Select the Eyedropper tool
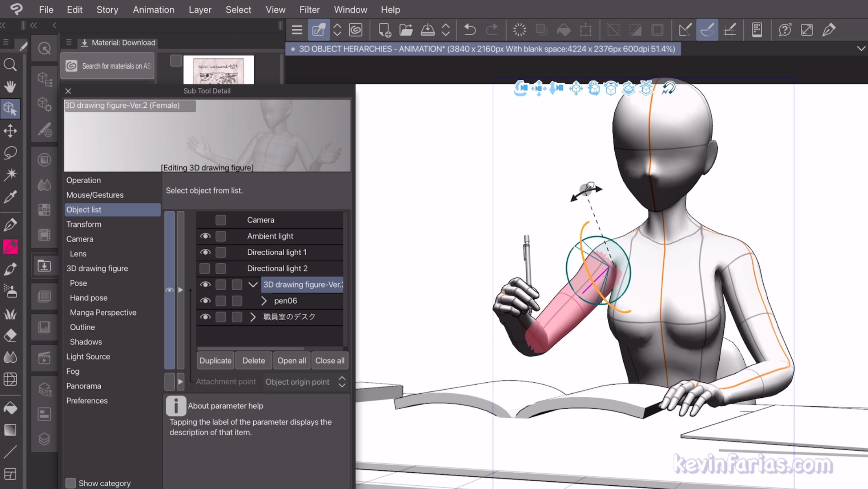Image resolution: width=868 pixels, height=489 pixels. 10,197
